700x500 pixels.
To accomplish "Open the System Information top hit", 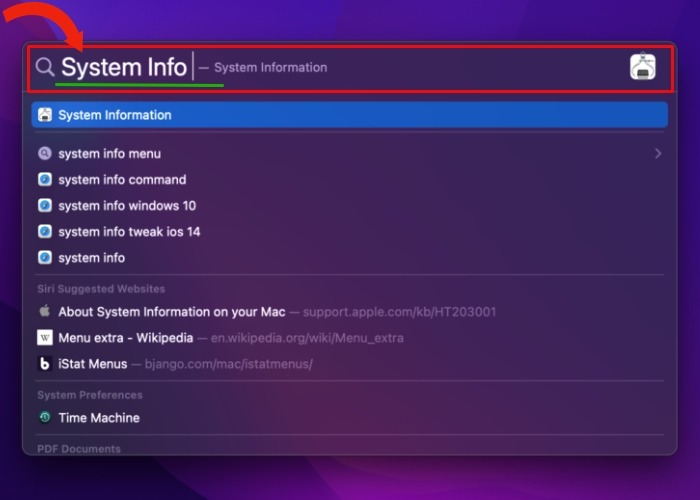I will [x=350, y=115].
